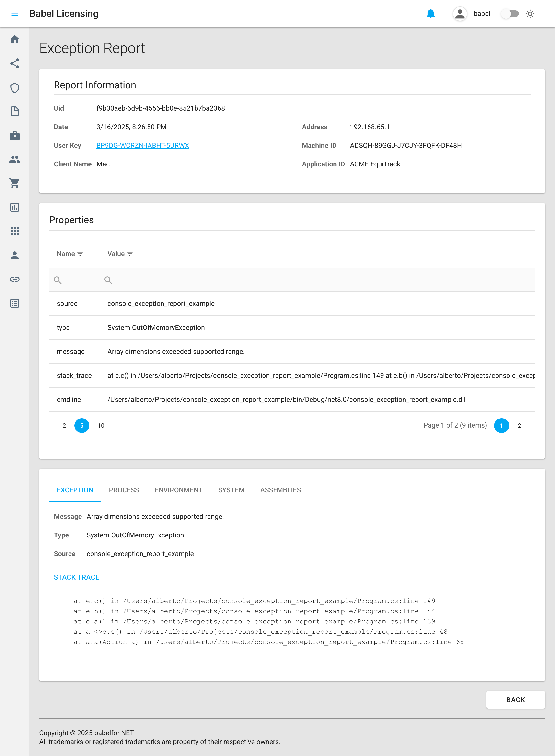
Task: Click the bar chart reports sidebar icon
Action: pyautogui.click(x=14, y=207)
